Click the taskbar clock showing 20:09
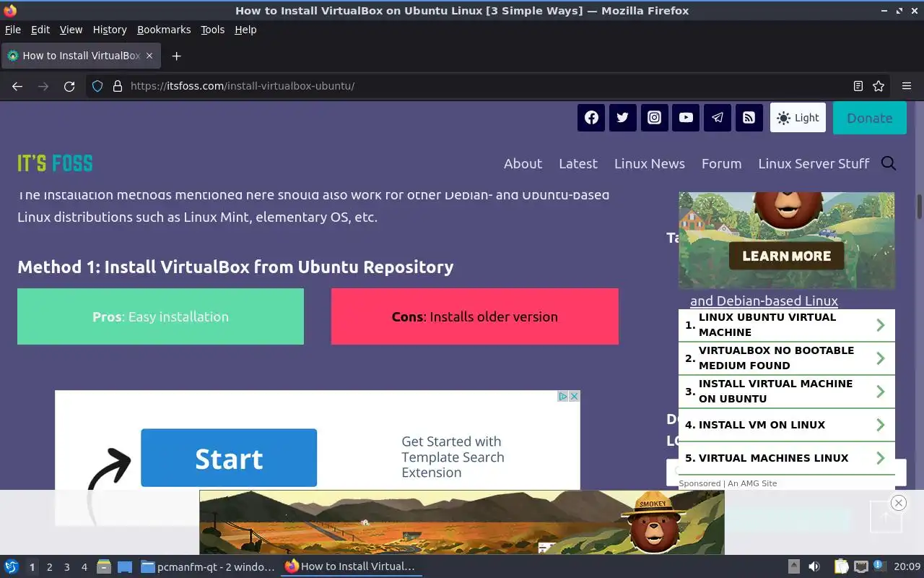The height and width of the screenshot is (578, 924). click(x=907, y=566)
